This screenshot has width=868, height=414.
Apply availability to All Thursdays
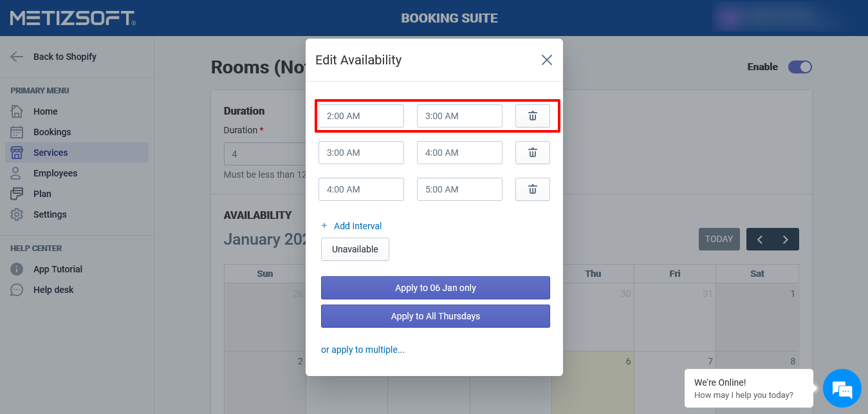coord(436,316)
